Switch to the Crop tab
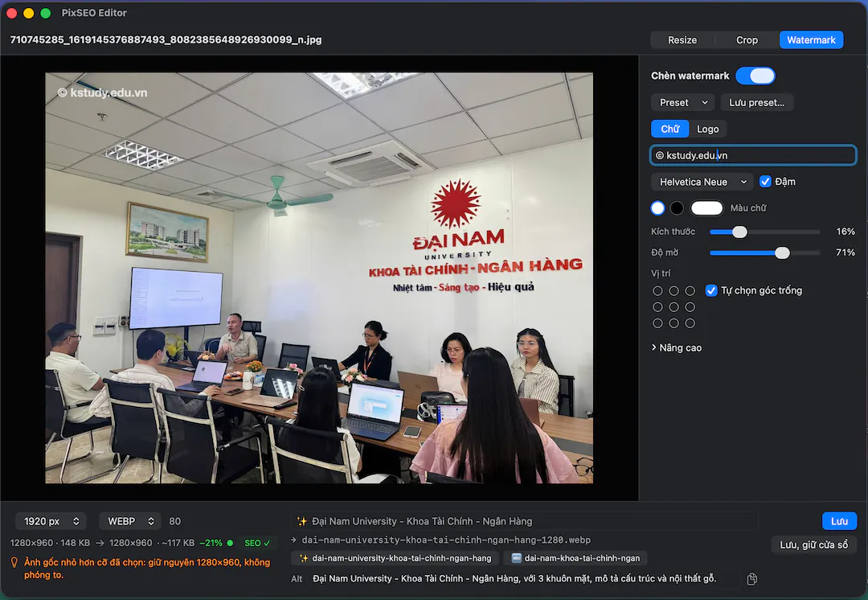868x600 pixels. click(x=747, y=40)
